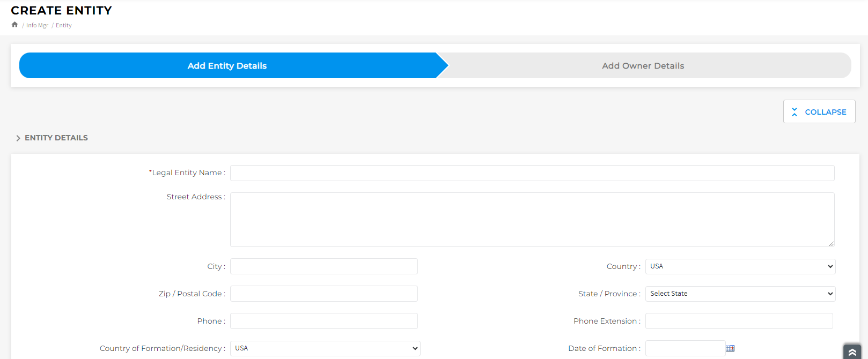
Task: Click the collapse arrows icon
Action: click(795, 112)
